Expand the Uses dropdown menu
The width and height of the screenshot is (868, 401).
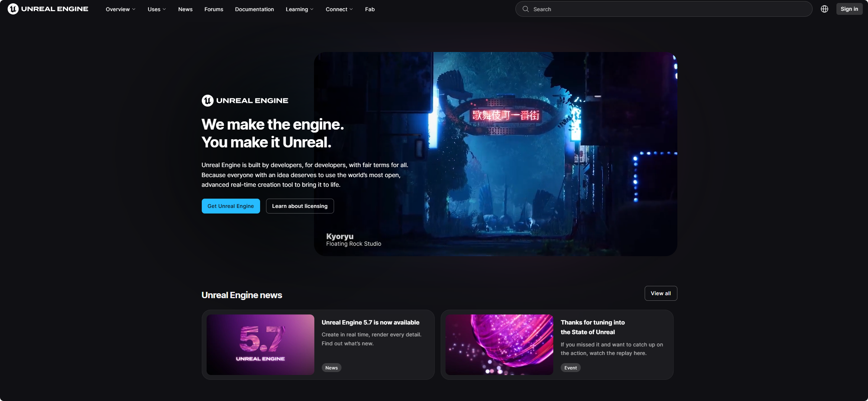(157, 9)
